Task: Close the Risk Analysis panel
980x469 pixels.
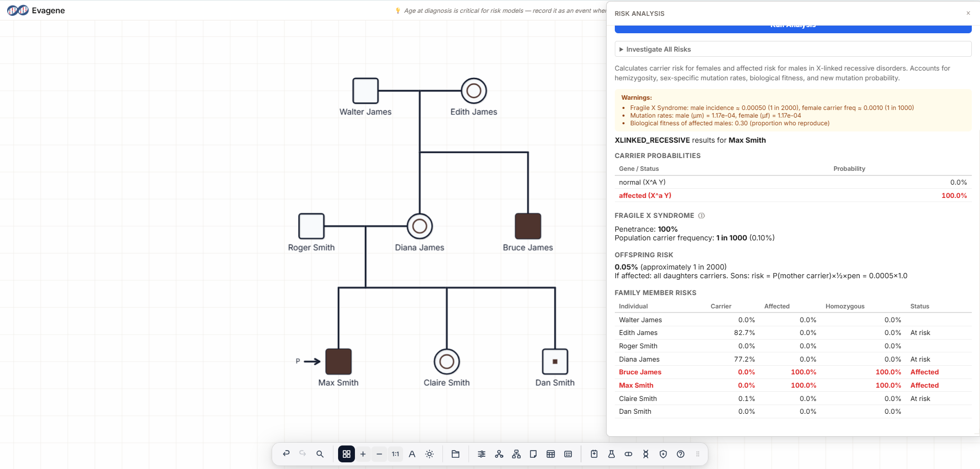Action: [968, 13]
